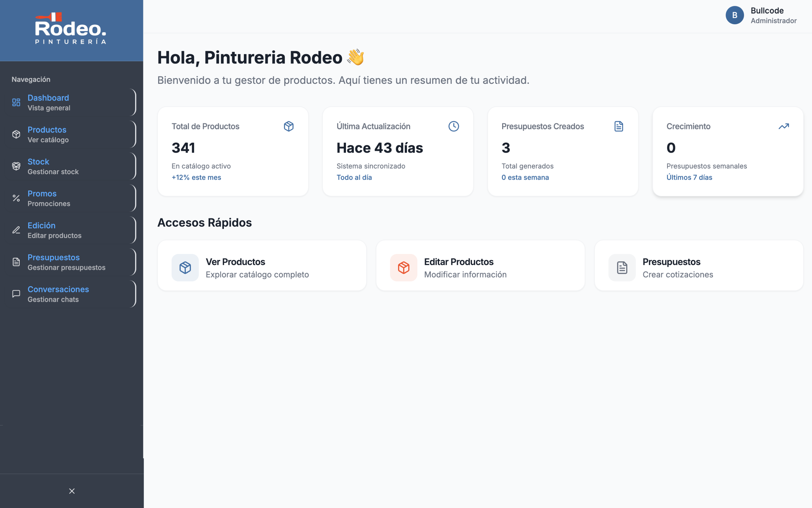Go to Presupuestos in the sidebar
This screenshot has height=508, width=812.
pos(71,262)
